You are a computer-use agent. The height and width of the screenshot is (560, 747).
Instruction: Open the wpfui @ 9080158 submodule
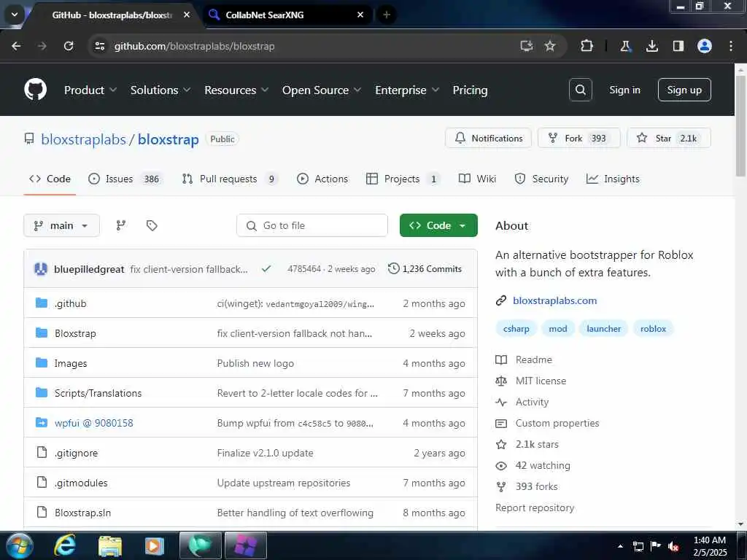(x=94, y=423)
